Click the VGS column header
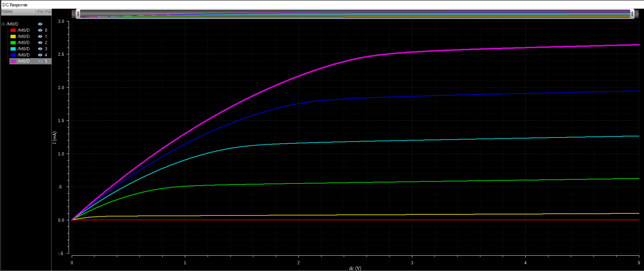The image size is (644, 271). coord(47,12)
